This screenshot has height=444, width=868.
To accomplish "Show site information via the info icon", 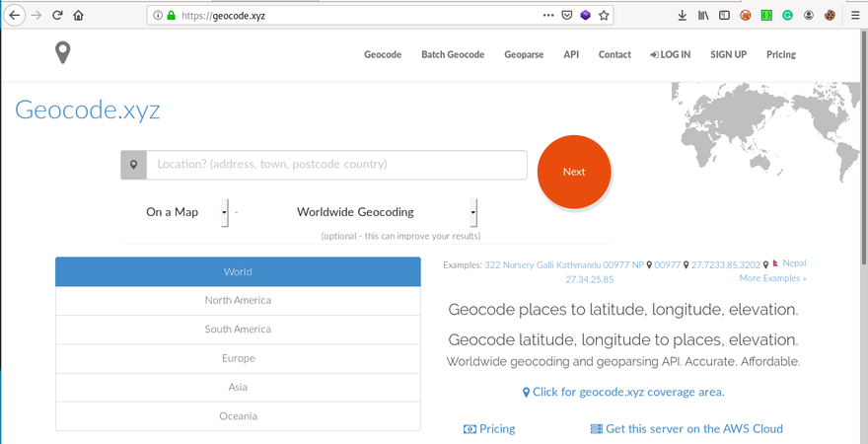I will [x=157, y=16].
